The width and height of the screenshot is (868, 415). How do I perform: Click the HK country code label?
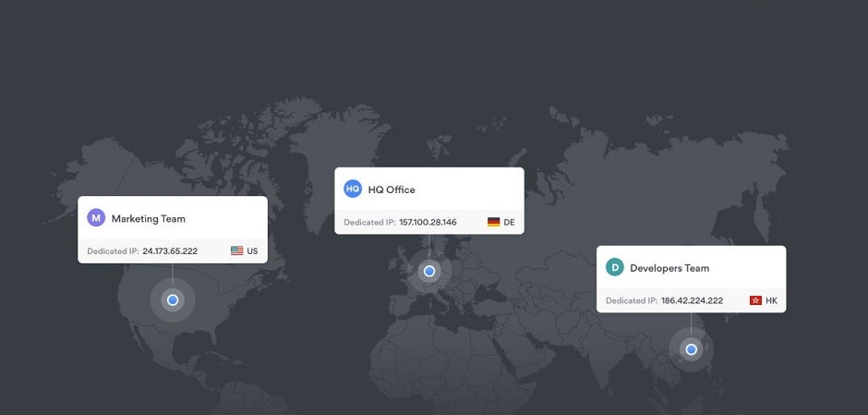(771, 300)
